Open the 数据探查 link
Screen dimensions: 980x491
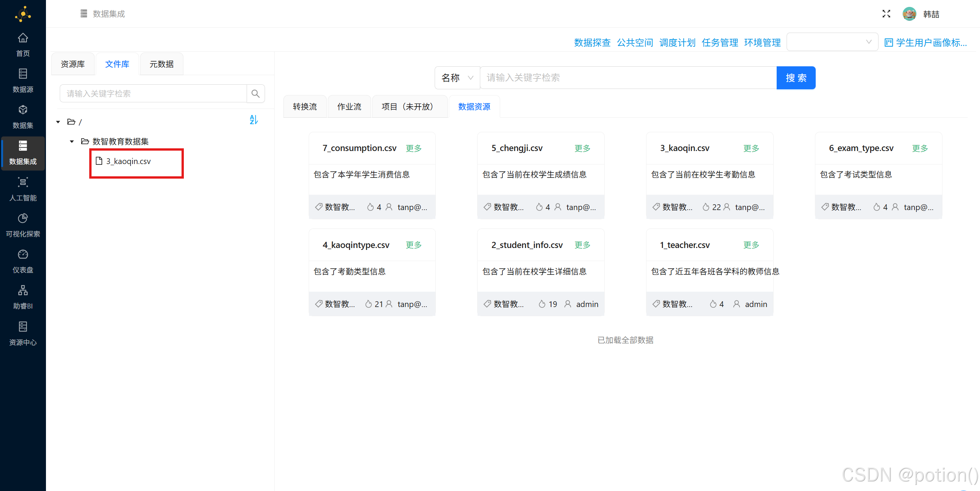pyautogui.click(x=592, y=43)
